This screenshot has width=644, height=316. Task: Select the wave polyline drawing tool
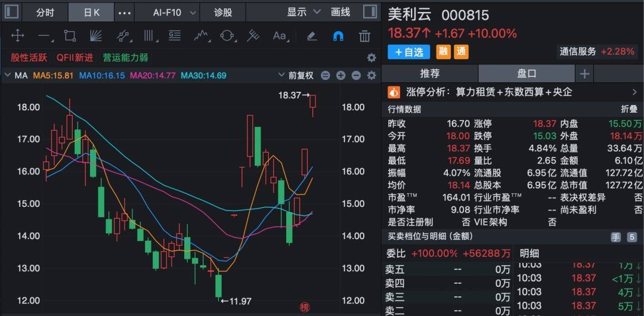202,36
